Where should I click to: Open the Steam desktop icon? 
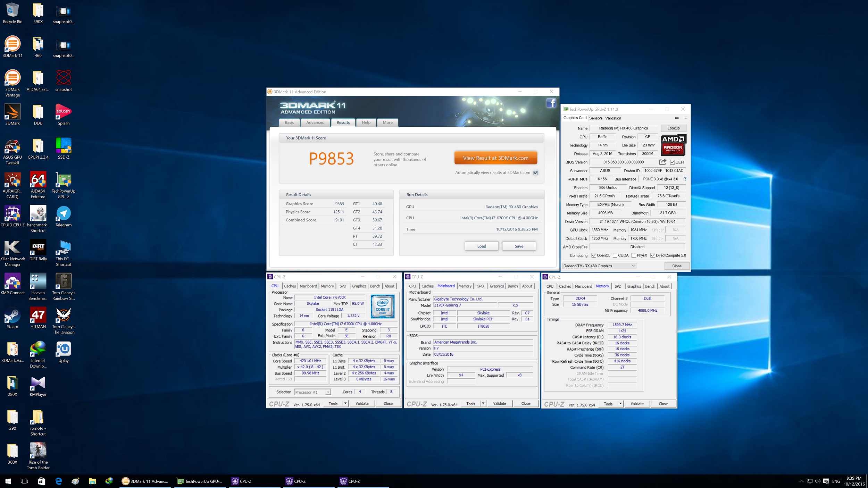(12, 318)
